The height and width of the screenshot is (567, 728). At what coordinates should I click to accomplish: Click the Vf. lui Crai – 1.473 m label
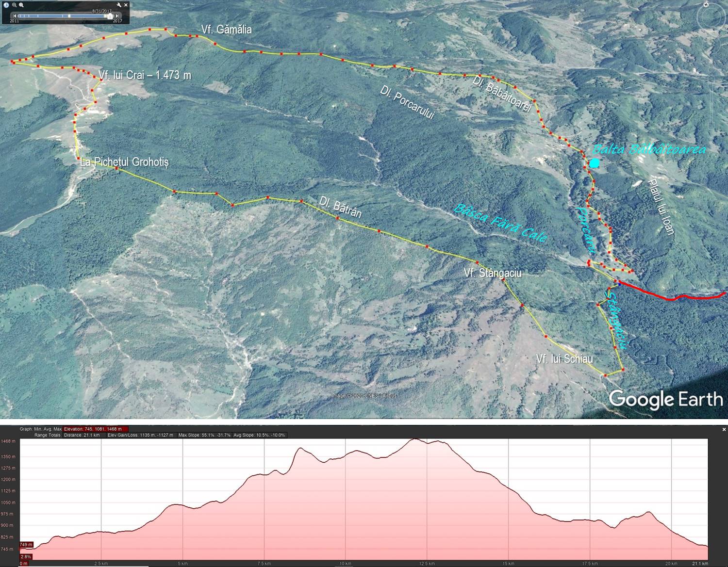click(145, 75)
